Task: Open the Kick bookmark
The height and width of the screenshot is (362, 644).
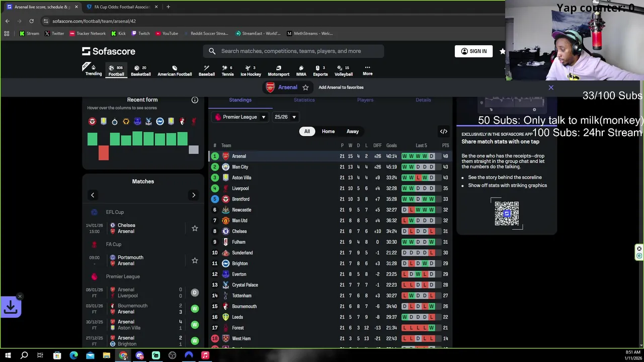Action: pos(118,34)
